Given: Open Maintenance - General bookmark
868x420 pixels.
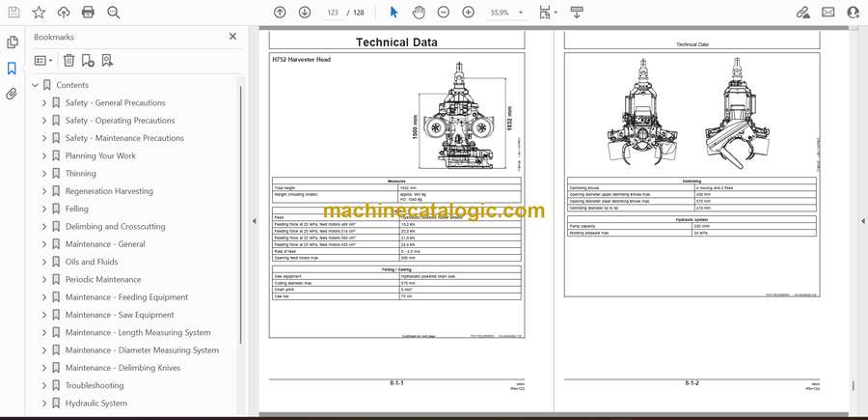Looking at the screenshot, I should [105, 244].
